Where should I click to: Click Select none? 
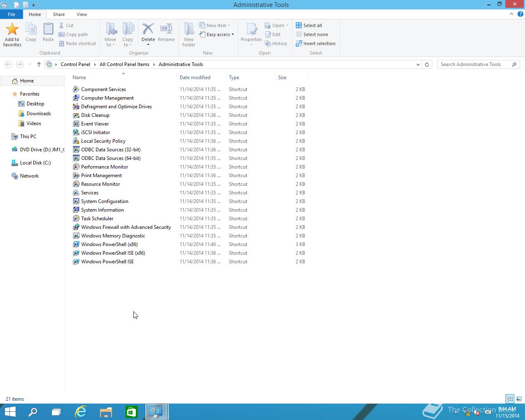coord(312,34)
